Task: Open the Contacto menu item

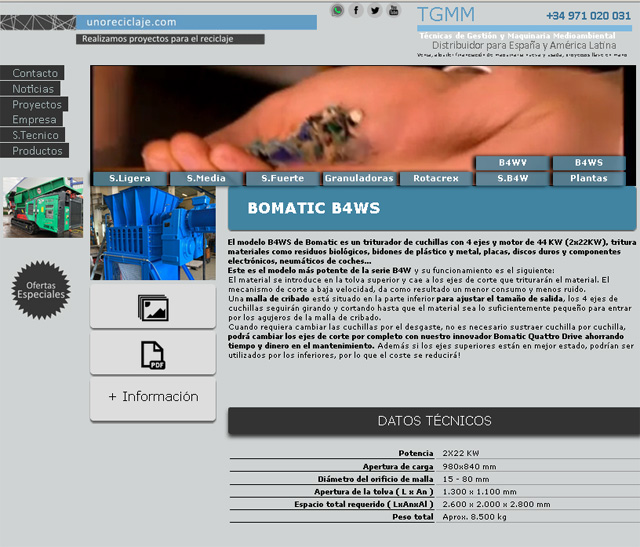Action: pos(34,73)
